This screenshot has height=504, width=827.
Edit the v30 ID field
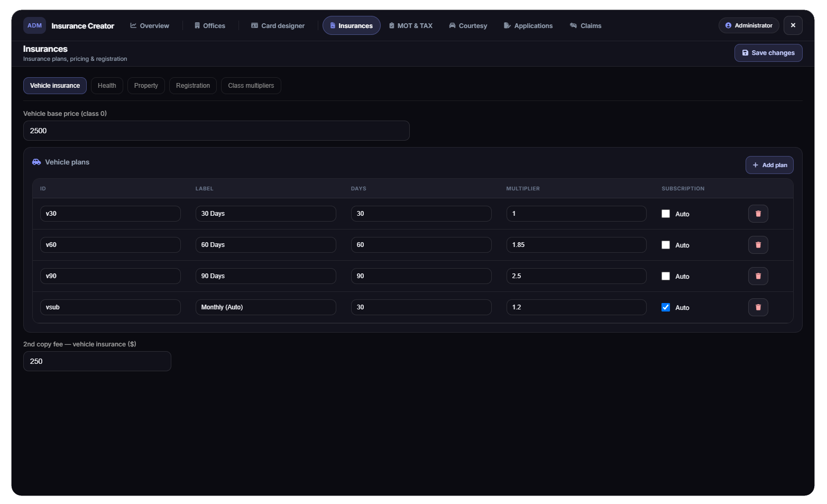coord(111,214)
